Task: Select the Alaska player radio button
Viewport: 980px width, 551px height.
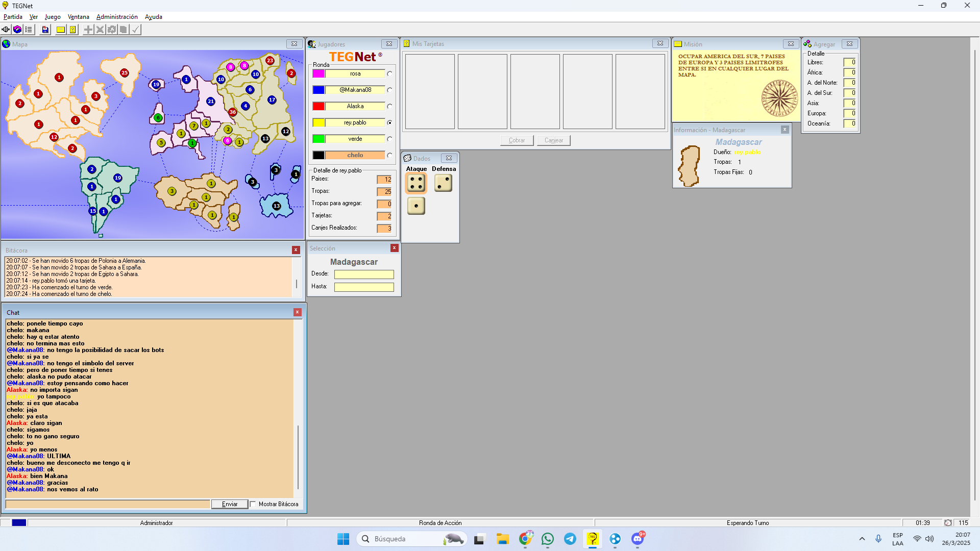Action: click(x=389, y=107)
